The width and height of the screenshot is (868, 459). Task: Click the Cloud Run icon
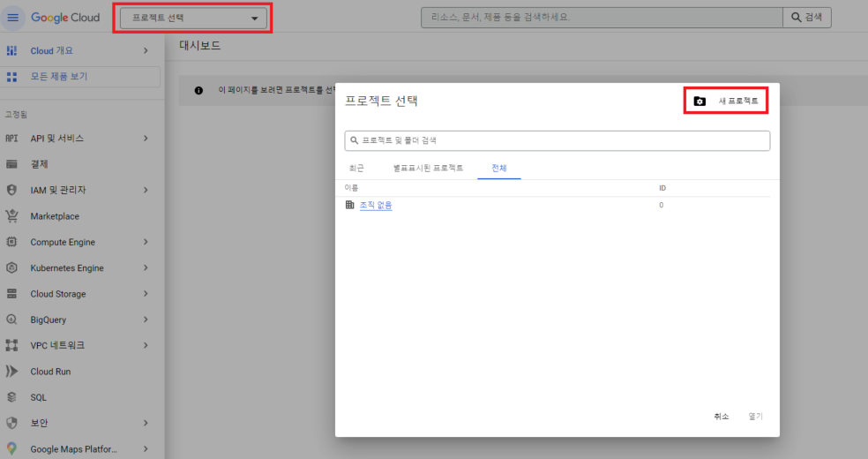[x=11, y=372]
